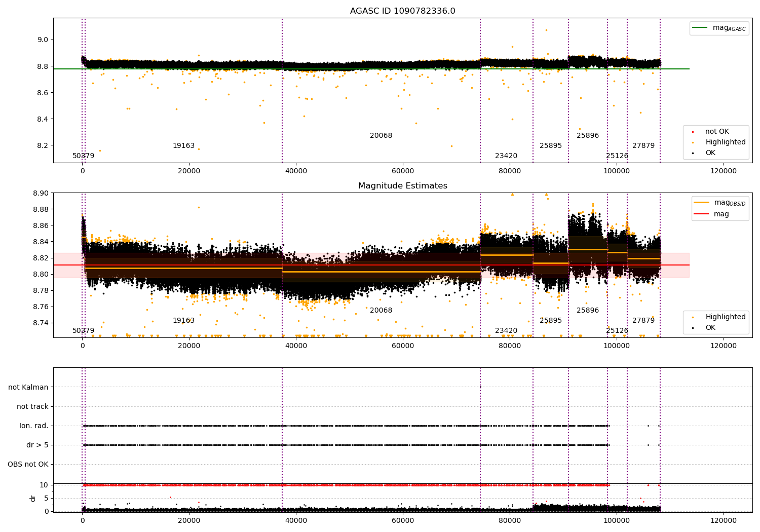Viewport: 760px width, 532px height.
Task: Click obsid label 19163 in the top plot
Action: click(x=183, y=145)
